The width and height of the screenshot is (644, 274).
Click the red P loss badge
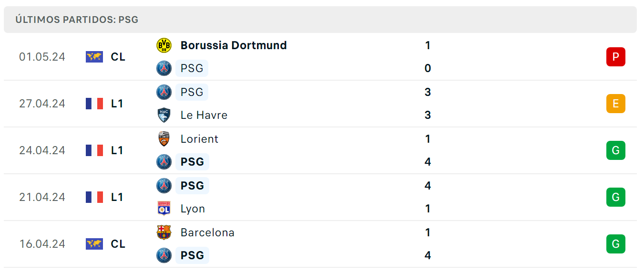pyautogui.click(x=616, y=57)
